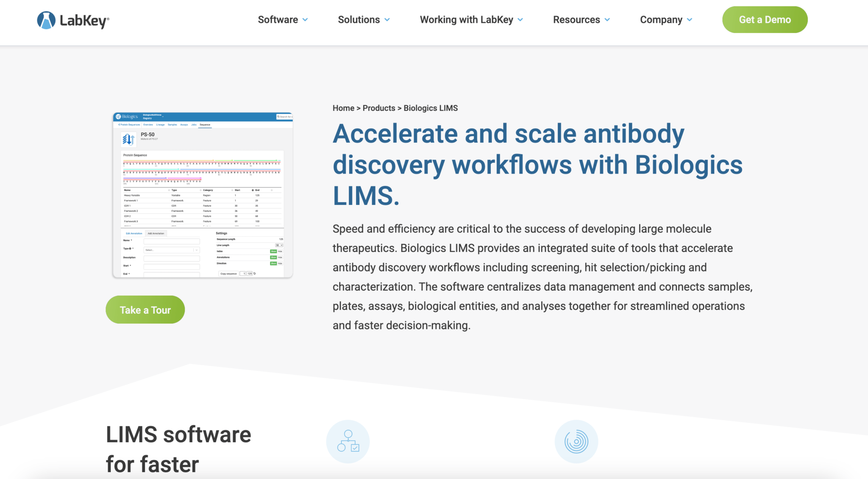
Task: Go to Home in breadcrumb
Action: pos(343,108)
